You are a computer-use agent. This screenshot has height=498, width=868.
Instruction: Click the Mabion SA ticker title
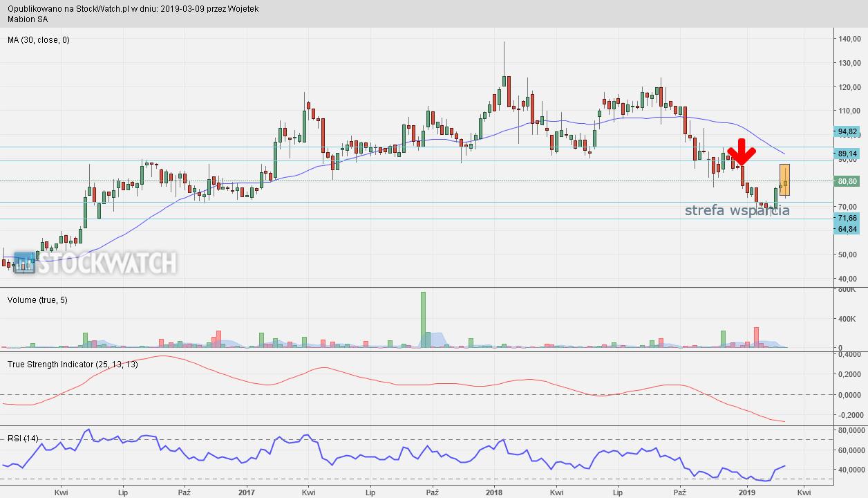coord(28,19)
